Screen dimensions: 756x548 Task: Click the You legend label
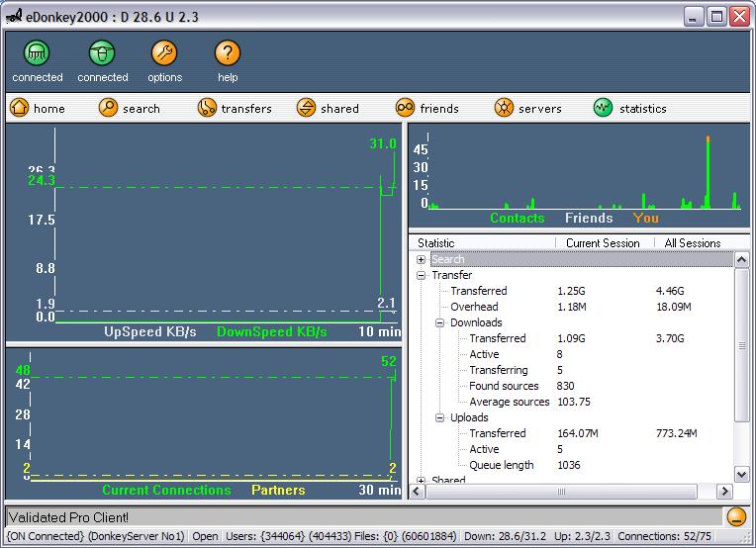(645, 219)
